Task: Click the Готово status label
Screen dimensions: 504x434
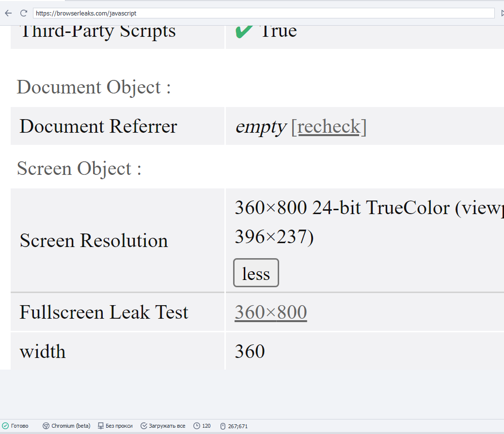Action: point(20,426)
